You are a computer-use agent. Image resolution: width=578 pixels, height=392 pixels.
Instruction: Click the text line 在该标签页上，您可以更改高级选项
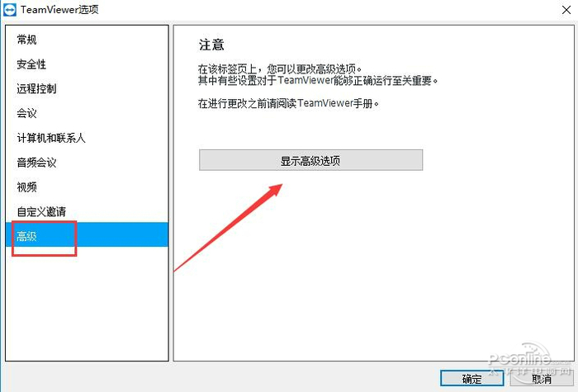coord(280,68)
